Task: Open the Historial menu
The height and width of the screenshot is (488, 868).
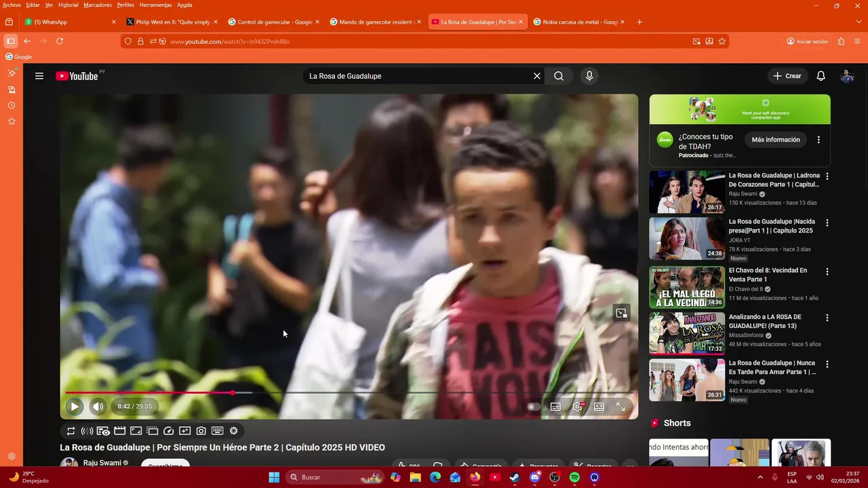Action: [68, 5]
